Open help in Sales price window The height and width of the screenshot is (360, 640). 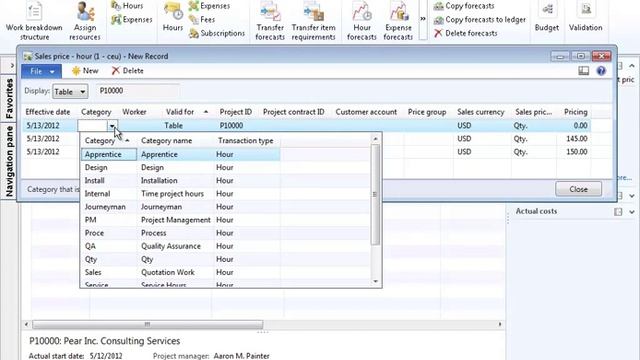(601, 71)
